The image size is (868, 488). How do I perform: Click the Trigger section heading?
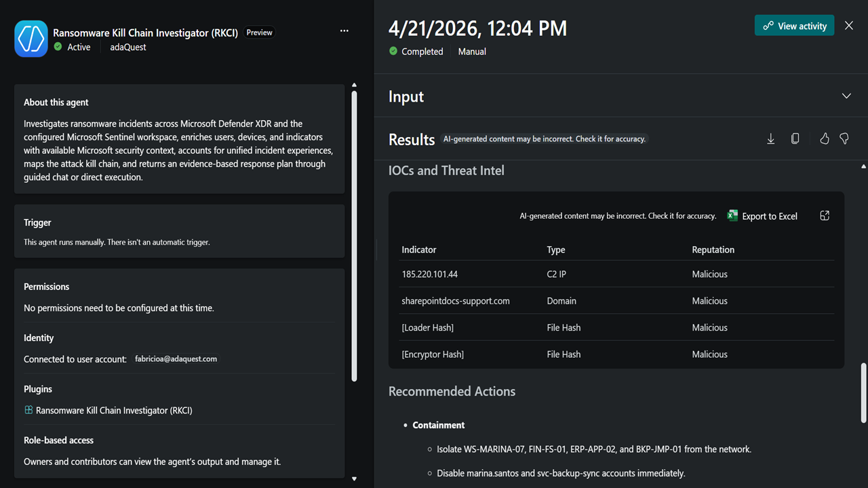click(37, 222)
